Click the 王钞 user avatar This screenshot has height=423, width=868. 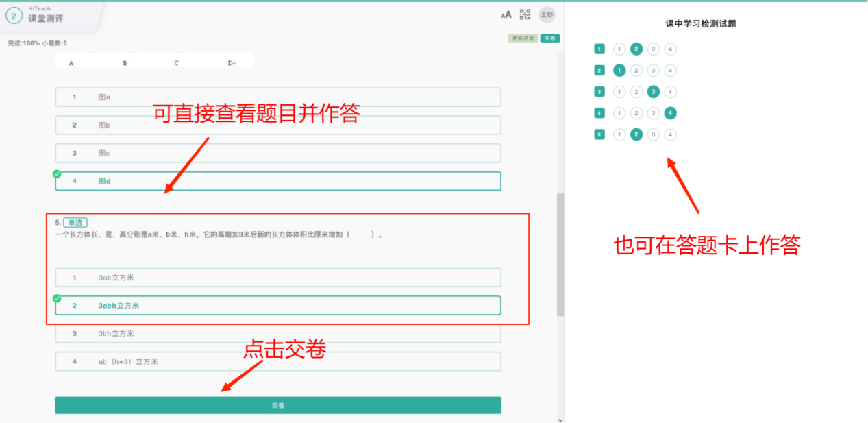click(547, 14)
